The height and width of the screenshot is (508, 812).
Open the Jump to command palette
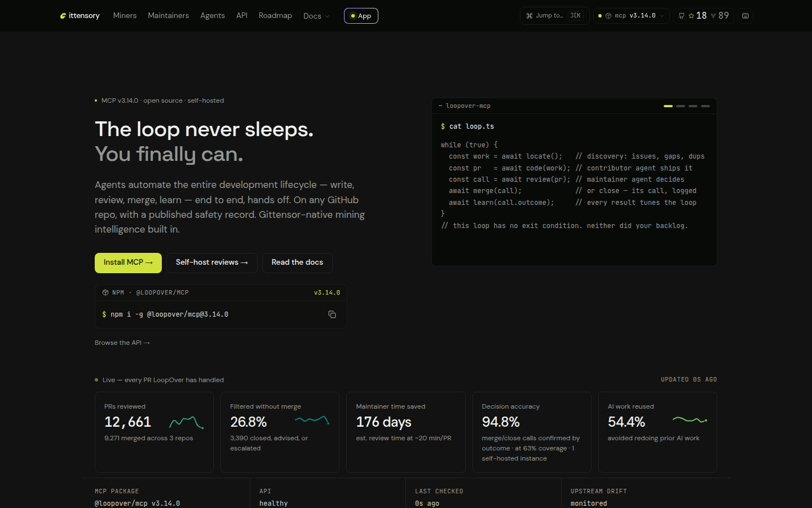(x=554, y=16)
